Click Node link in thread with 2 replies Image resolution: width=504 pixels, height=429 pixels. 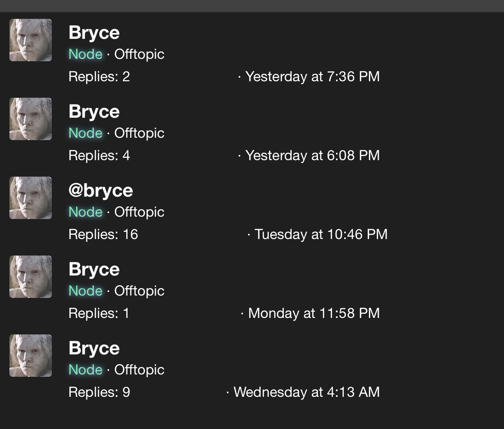(x=85, y=54)
